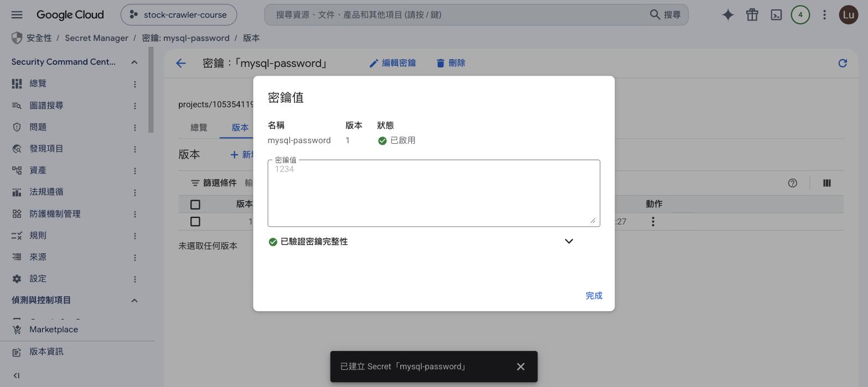Open 防護機制管理 in the sidebar

(x=55, y=214)
